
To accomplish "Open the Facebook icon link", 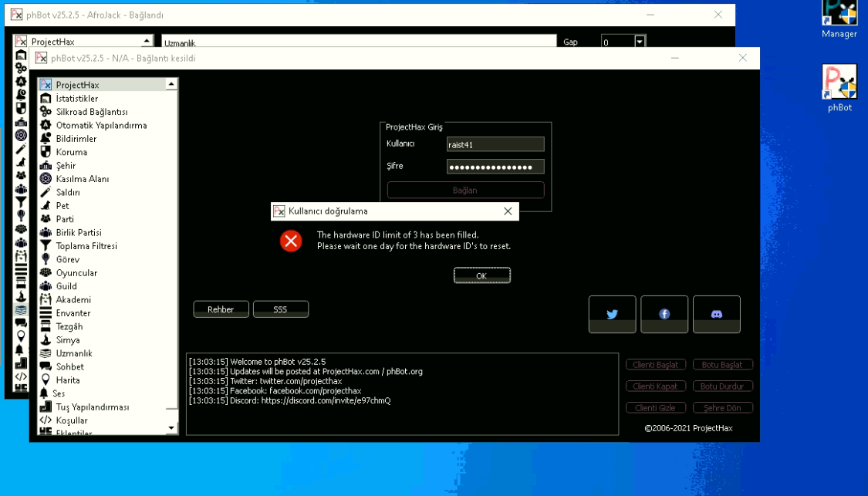I will click(664, 314).
